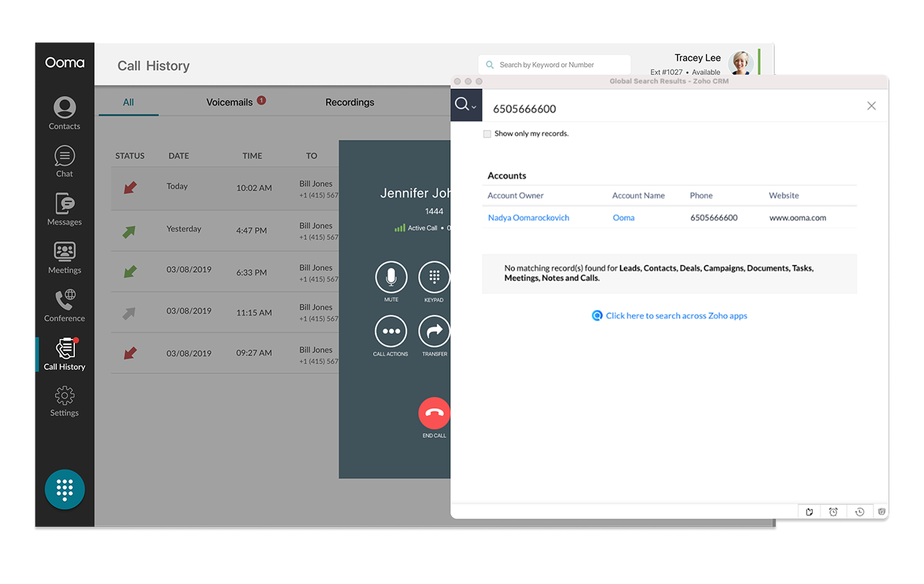924x584 pixels.
Task: Switch to the Voicemails tab
Action: click(230, 102)
